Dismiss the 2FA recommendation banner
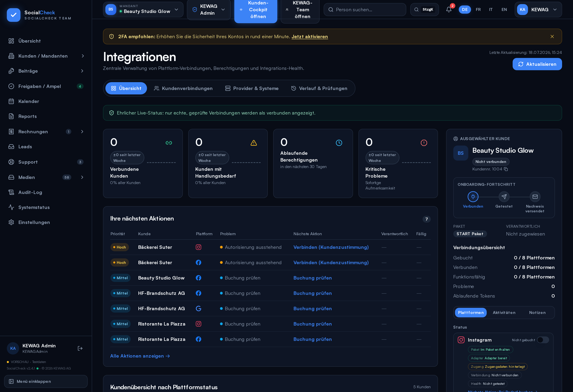Image resolution: width=573 pixels, height=392 pixels. (552, 36)
